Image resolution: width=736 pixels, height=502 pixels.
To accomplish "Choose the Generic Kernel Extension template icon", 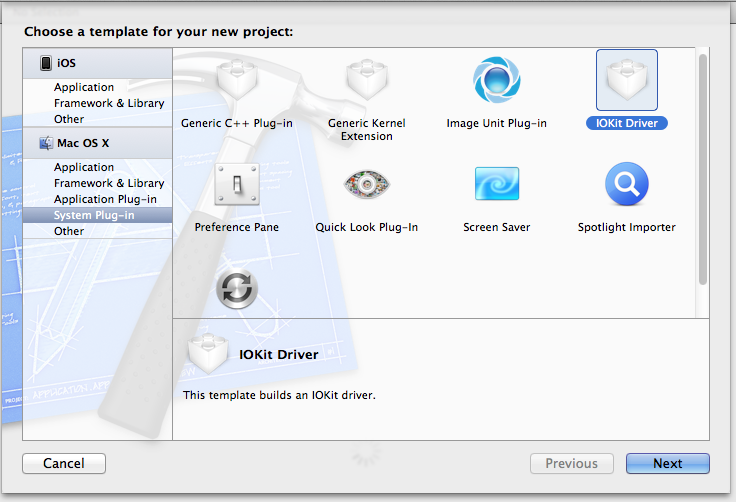I will (x=366, y=82).
